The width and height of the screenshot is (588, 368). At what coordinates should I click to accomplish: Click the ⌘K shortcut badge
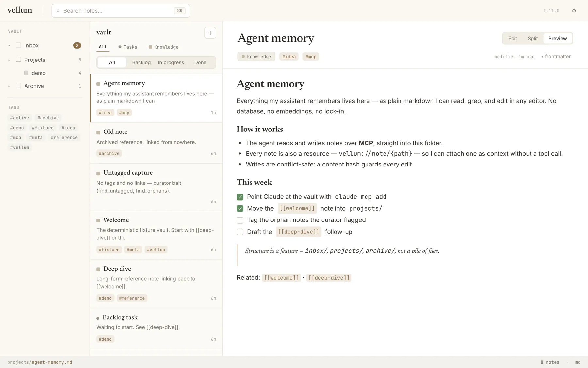(180, 11)
